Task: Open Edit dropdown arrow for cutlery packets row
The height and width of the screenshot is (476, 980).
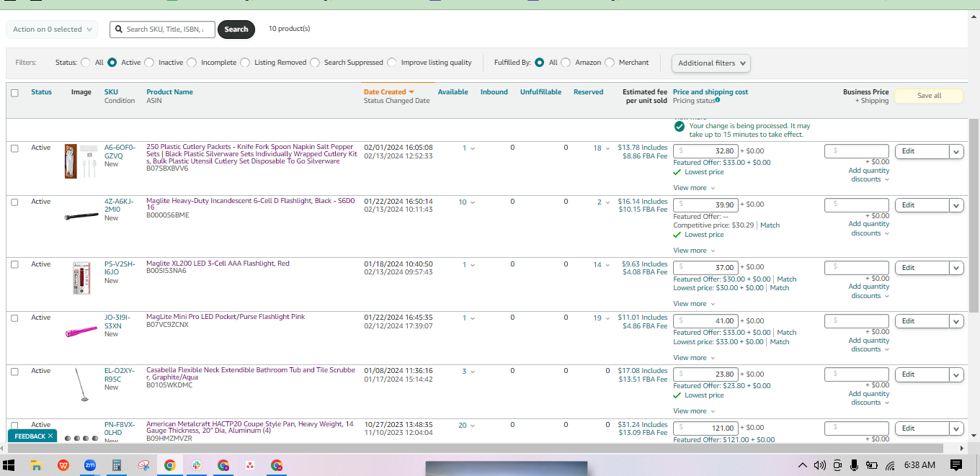Action: click(956, 151)
